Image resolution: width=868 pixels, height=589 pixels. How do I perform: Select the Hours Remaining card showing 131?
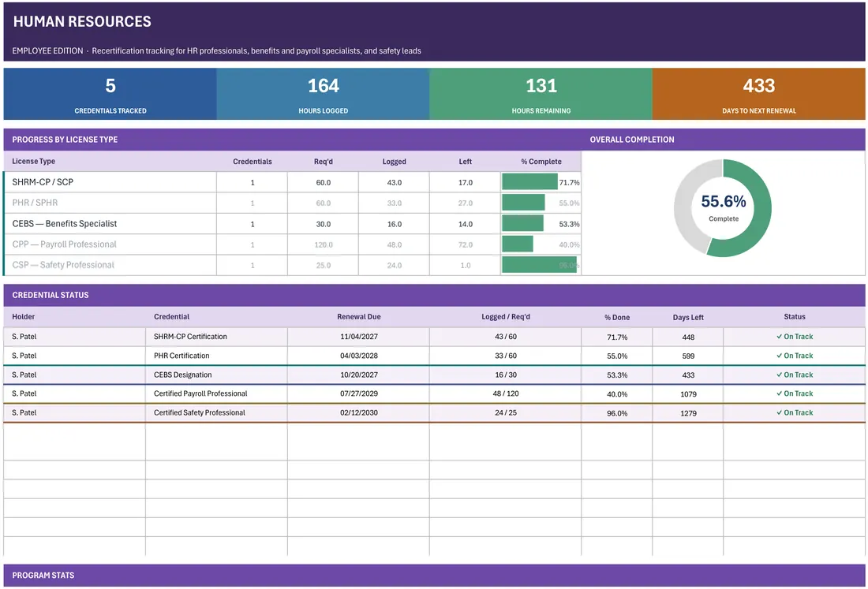point(541,94)
